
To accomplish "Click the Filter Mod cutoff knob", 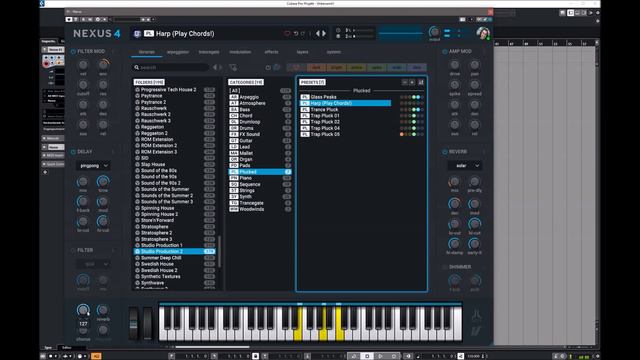I will 83,84.
